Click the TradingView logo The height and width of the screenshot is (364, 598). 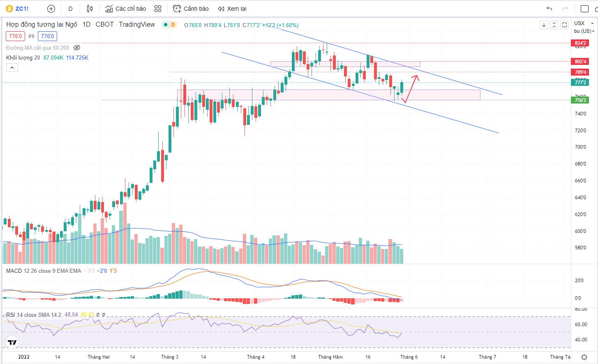pyautogui.click(x=12, y=342)
